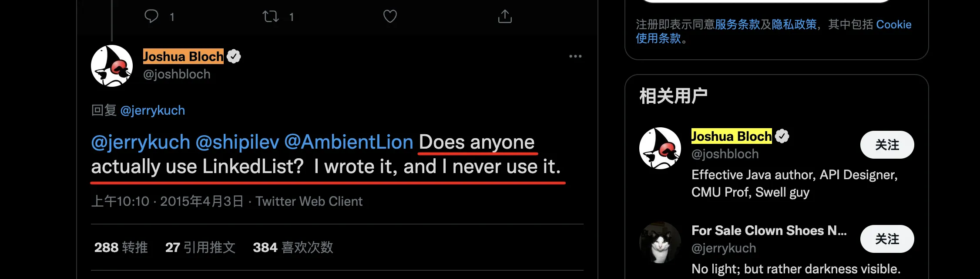
Task: Click the retweet arrows icon
Action: [x=270, y=17]
